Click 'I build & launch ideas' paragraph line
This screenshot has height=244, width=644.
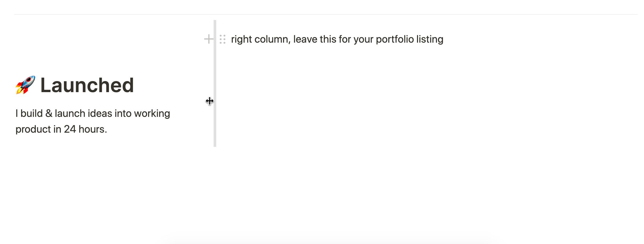pyautogui.click(x=93, y=113)
